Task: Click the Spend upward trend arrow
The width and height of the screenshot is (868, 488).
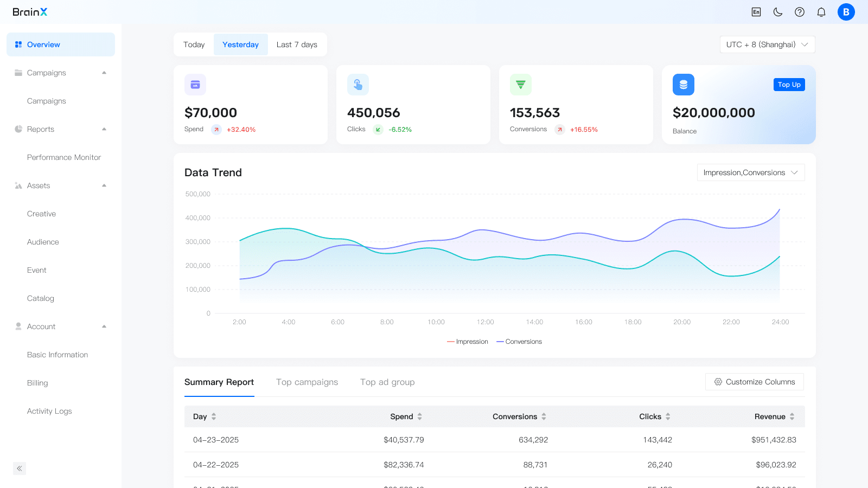Action: [216, 130]
